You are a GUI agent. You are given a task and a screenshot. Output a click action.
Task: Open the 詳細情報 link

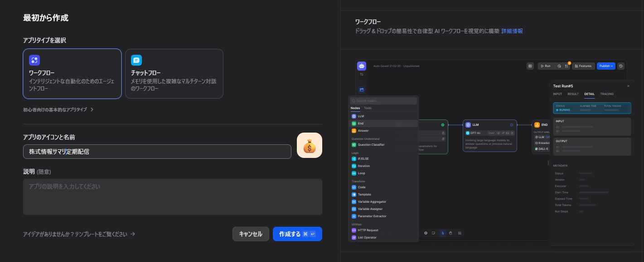click(512, 31)
